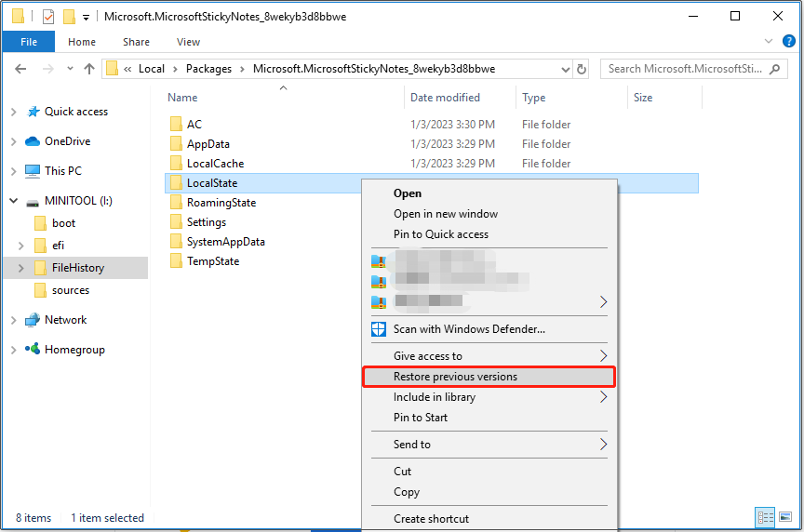Expand the Network tree node

point(13,320)
